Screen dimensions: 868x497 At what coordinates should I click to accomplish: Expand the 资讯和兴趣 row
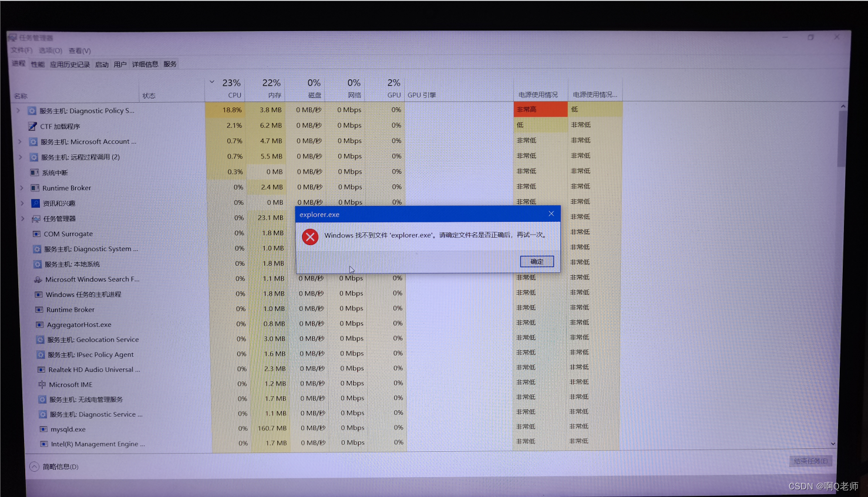(22, 203)
